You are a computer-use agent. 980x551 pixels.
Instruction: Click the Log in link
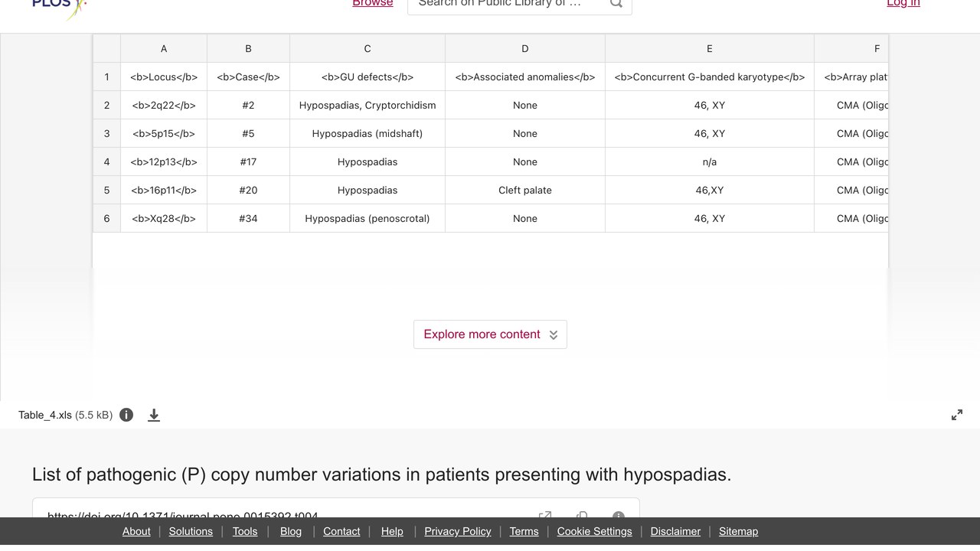click(x=903, y=3)
